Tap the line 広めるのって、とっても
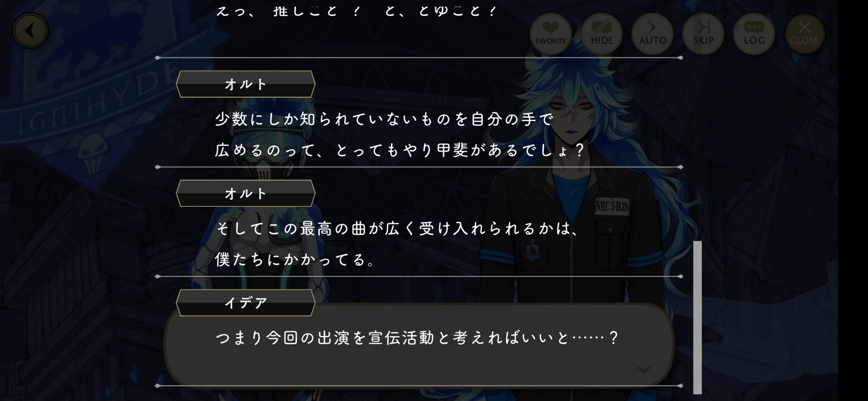868x401 pixels. (400, 150)
